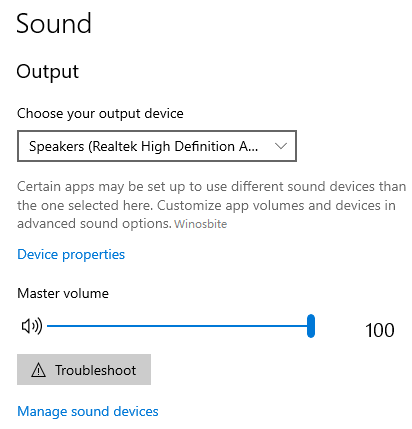This screenshot has width=412, height=429.
Task: Click the Realtek High Definition text in the selector
Action: pyautogui.click(x=163, y=146)
